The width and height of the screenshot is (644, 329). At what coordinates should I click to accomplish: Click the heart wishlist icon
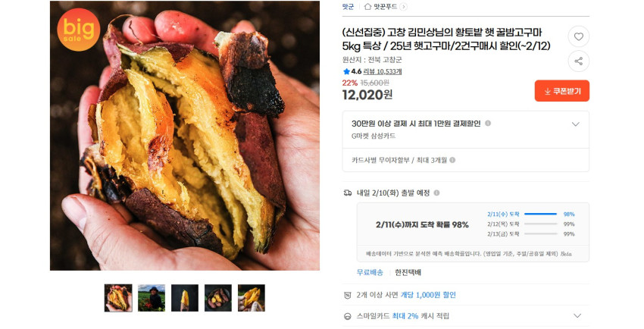tap(578, 36)
